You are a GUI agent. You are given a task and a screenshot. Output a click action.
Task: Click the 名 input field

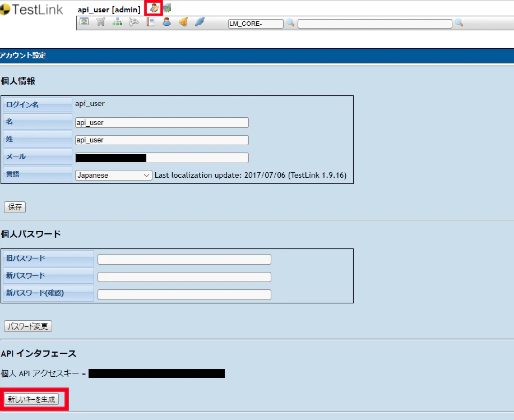162,123
